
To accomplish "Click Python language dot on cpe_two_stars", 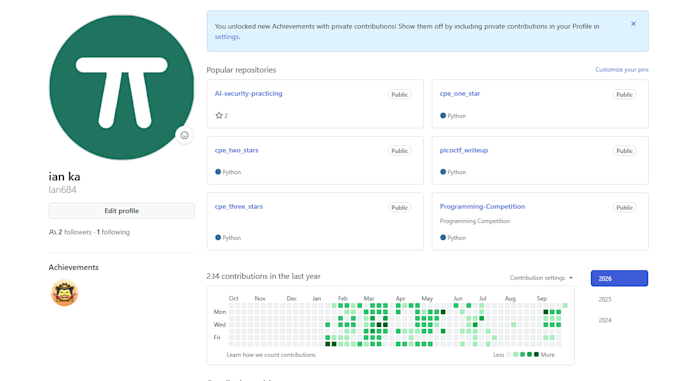I will tap(218, 172).
